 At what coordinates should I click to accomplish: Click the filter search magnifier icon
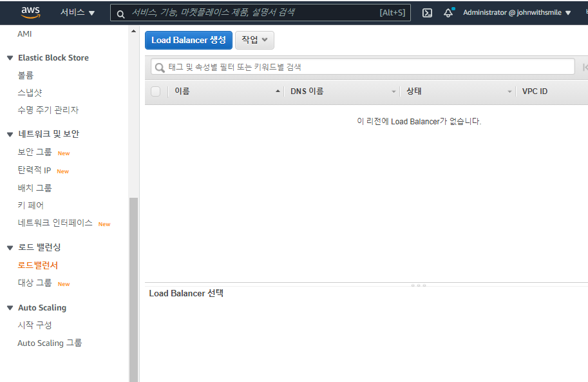coord(160,68)
